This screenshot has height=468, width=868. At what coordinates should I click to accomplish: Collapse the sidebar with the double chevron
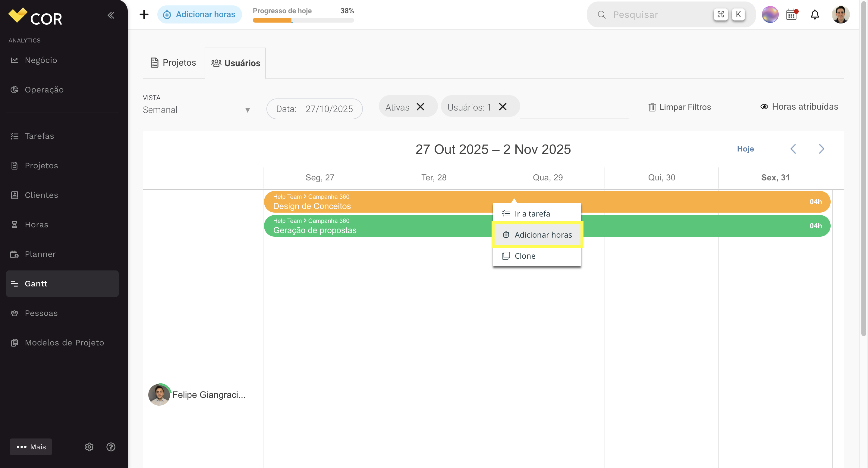coord(111,15)
